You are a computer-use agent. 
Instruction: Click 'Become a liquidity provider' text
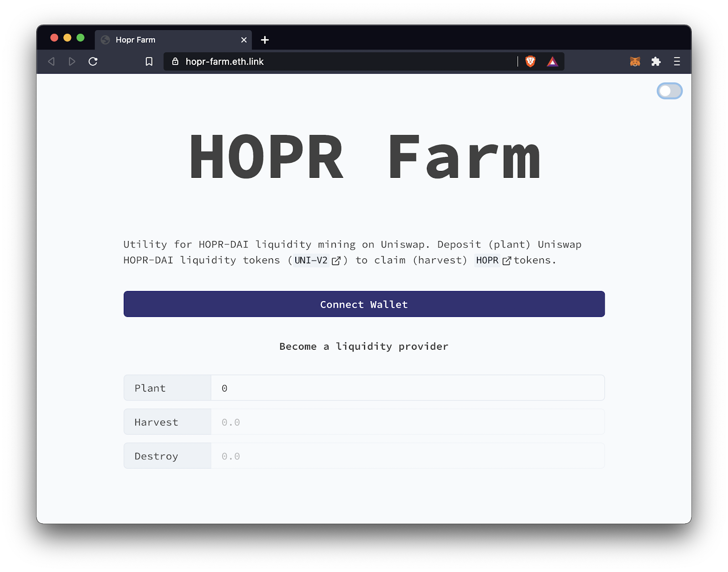pyautogui.click(x=364, y=346)
